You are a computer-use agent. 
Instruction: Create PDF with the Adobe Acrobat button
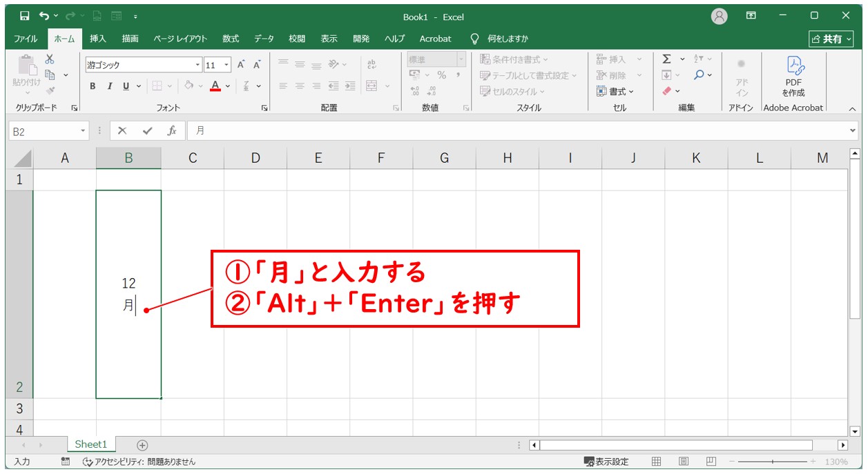point(793,77)
